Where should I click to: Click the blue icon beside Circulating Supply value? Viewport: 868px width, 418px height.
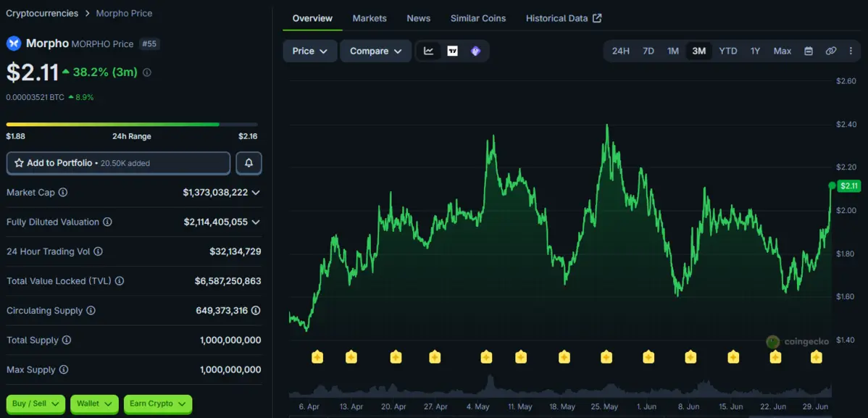tap(255, 311)
